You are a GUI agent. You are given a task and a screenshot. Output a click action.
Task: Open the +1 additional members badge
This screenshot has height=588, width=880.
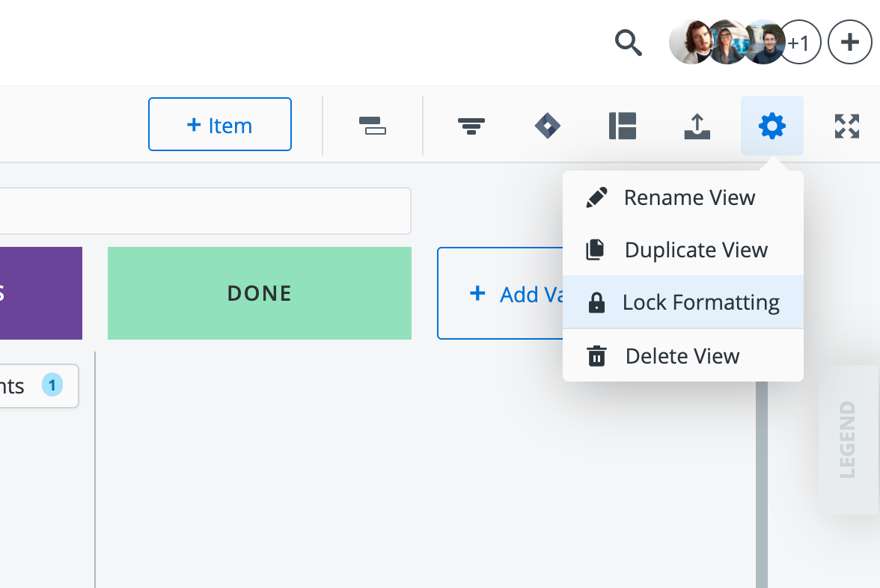(801, 42)
